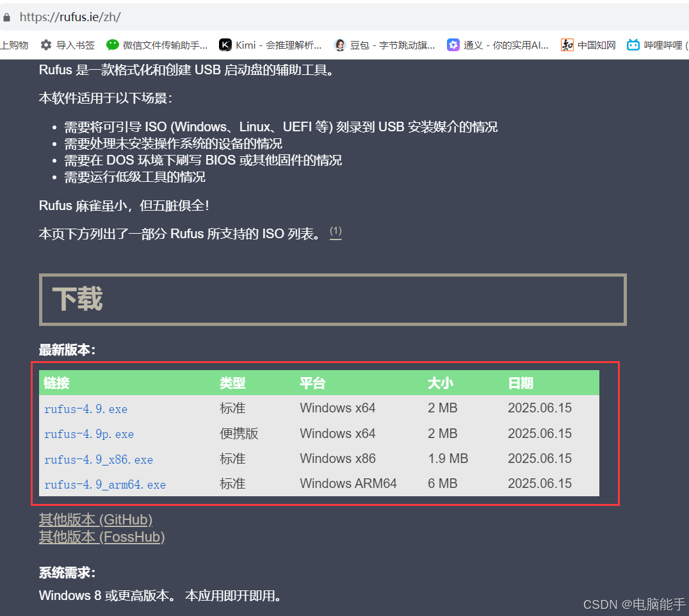Click the 平台 column header

click(x=312, y=383)
